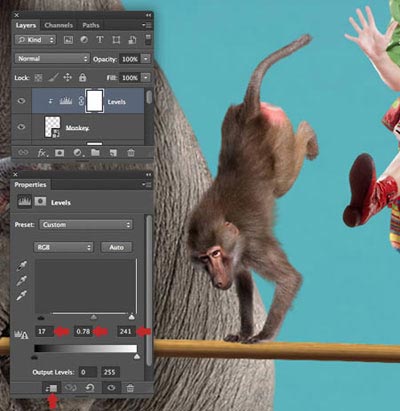Open the Properties tab
This screenshot has width=400, height=411.
click(30, 185)
